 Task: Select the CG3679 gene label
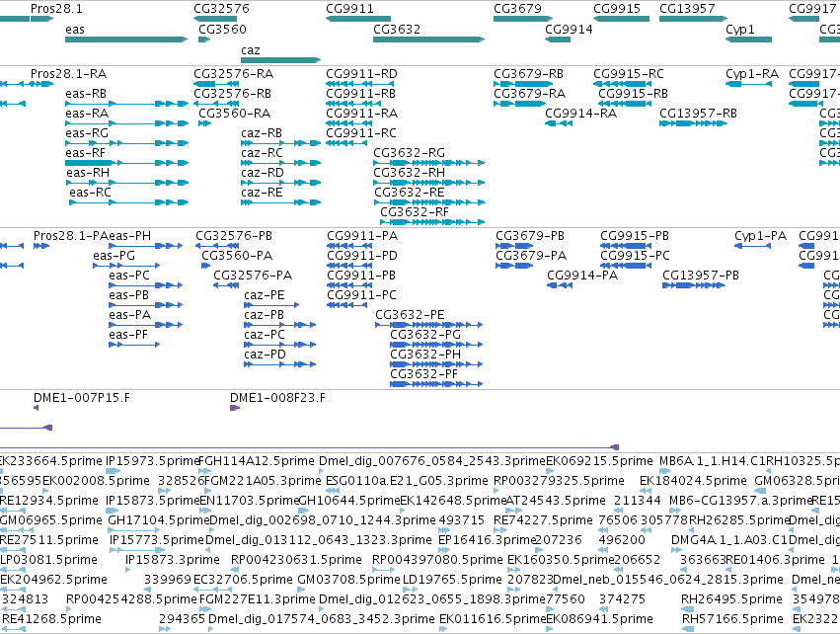pyautogui.click(x=517, y=9)
